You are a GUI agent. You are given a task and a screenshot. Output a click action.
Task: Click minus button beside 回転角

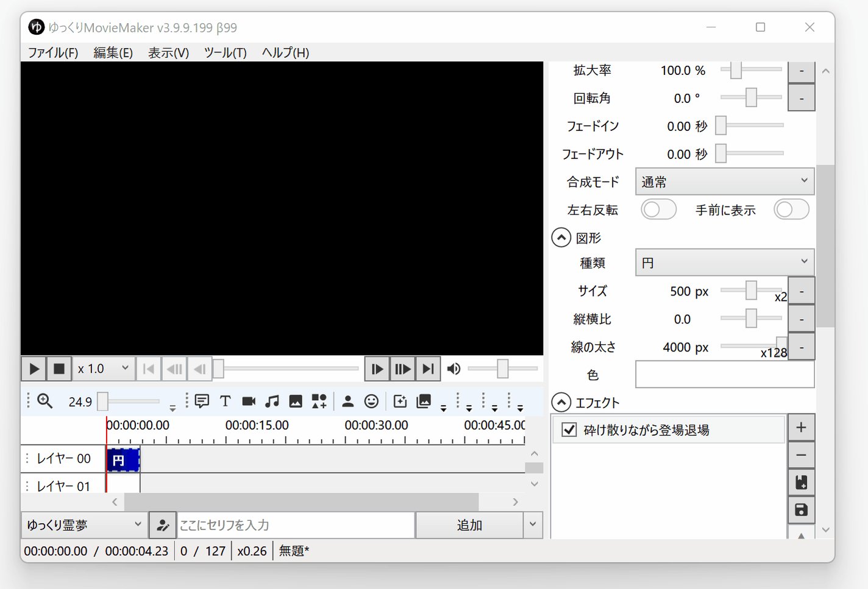(801, 97)
